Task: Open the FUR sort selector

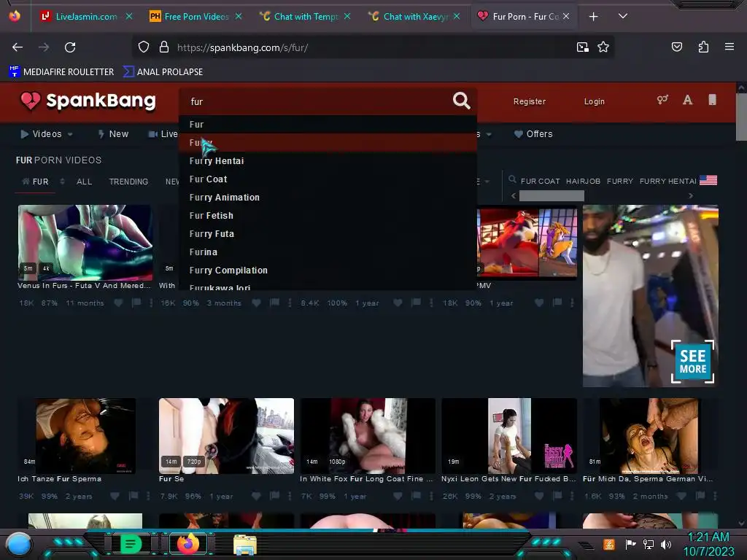Action: (42, 182)
